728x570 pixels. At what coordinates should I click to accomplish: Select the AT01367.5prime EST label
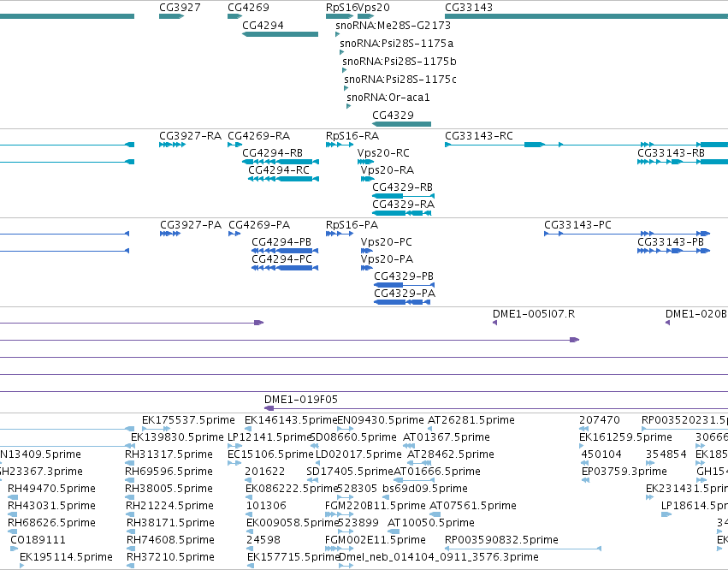point(447,437)
